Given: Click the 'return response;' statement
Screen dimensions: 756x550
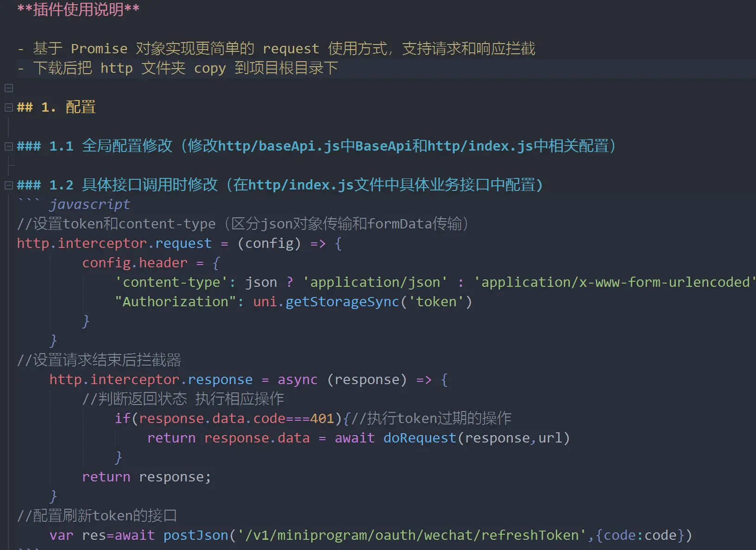Looking at the screenshot, I should click(x=147, y=477).
